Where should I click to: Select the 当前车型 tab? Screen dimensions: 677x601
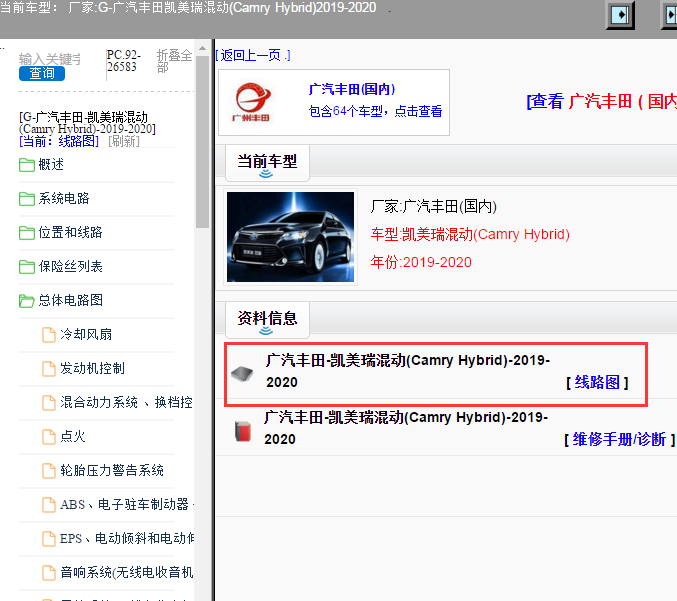[266, 162]
